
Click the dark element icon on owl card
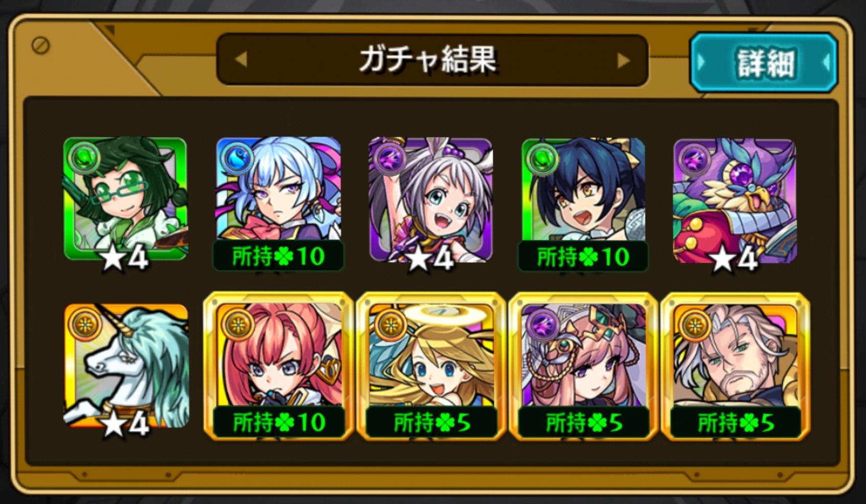coord(695,159)
